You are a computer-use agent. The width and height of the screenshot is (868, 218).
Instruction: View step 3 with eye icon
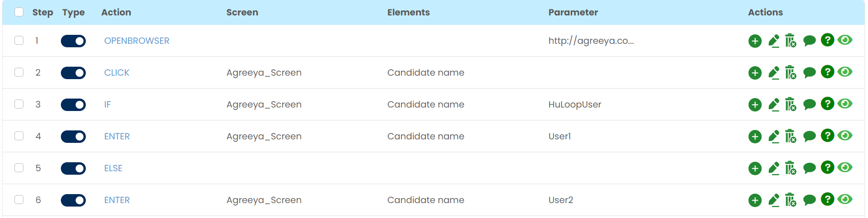(845, 104)
